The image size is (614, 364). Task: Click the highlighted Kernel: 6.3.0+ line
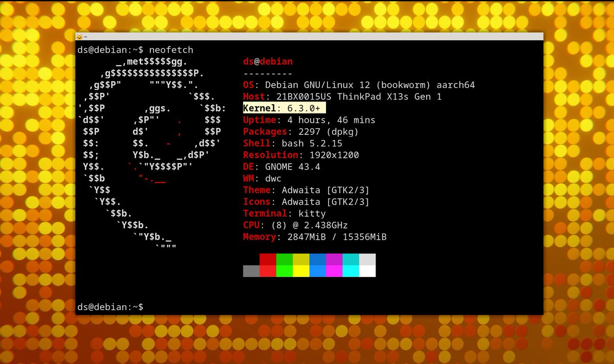click(284, 108)
